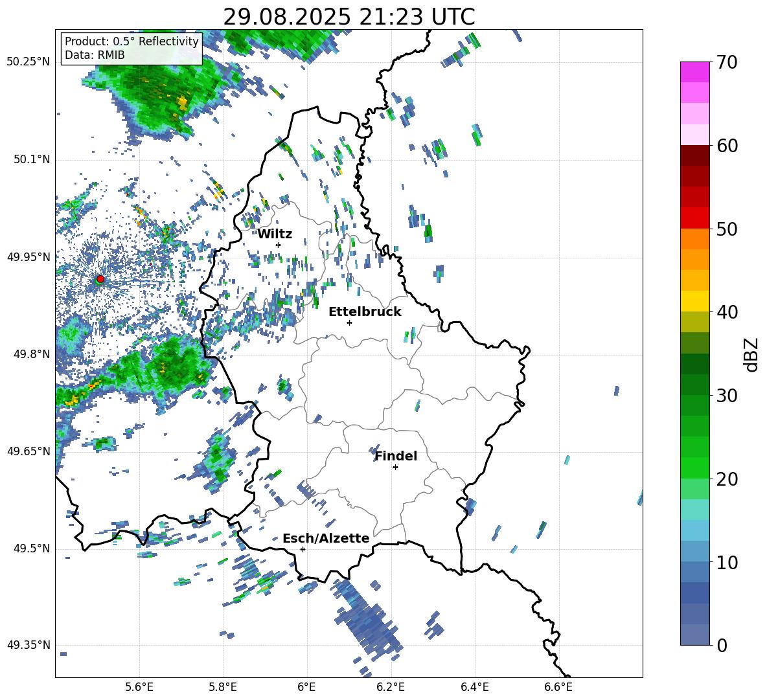Click the 50.25°N latitude label
Screen dimensions: 767x700
coord(29,62)
